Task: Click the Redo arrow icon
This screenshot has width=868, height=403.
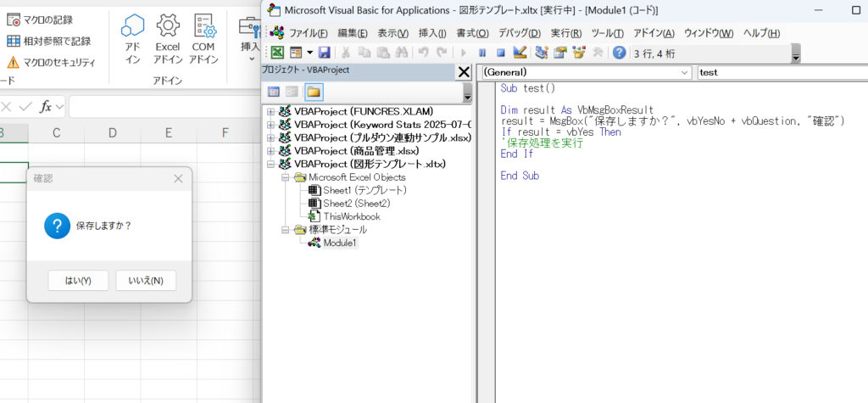Action: tap(441, 53)
